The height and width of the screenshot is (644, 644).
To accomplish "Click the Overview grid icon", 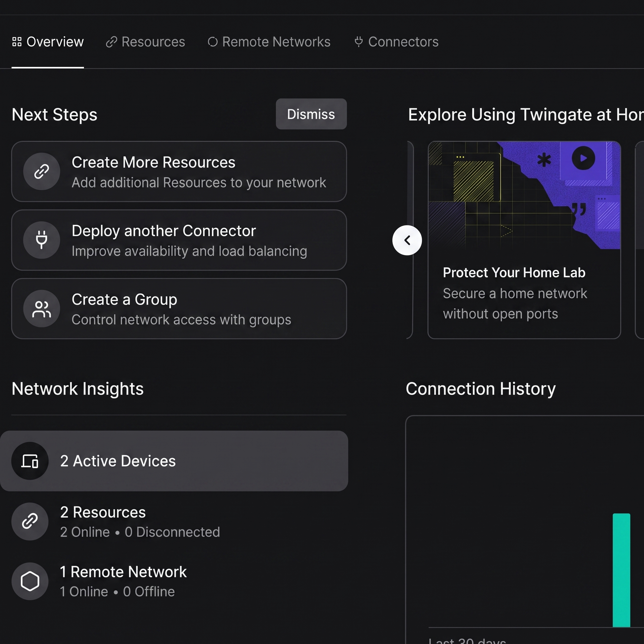I will click(17, 42).
